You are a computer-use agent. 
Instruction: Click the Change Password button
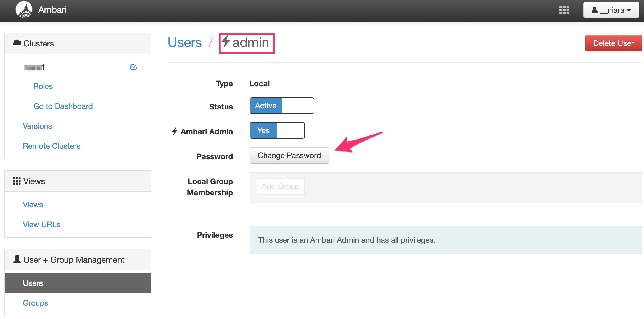(x=289, y=155)
